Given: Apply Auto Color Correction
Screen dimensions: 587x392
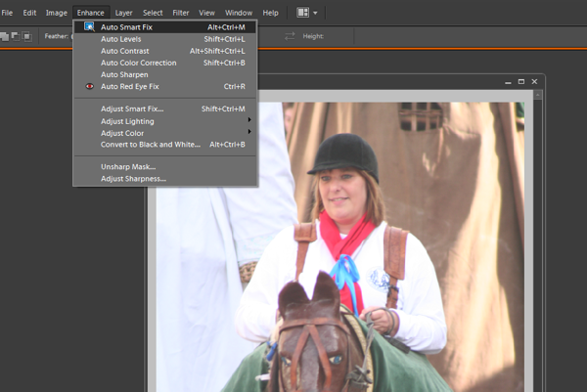Looking at the screenshot, I should coord(138,63).
